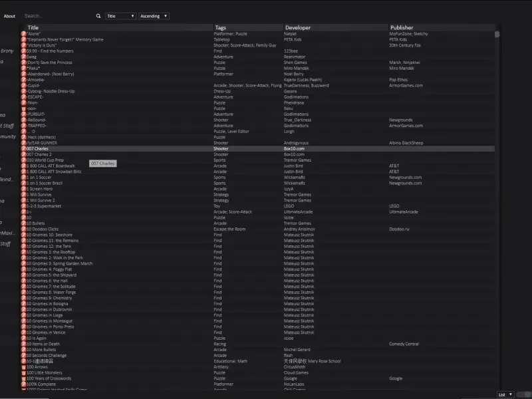
Task: Sort by the Publisher column header
Action: point(442,27)
